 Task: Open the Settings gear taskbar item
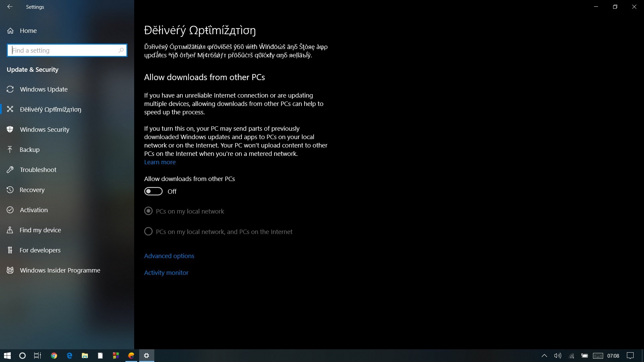coord(147,356)
